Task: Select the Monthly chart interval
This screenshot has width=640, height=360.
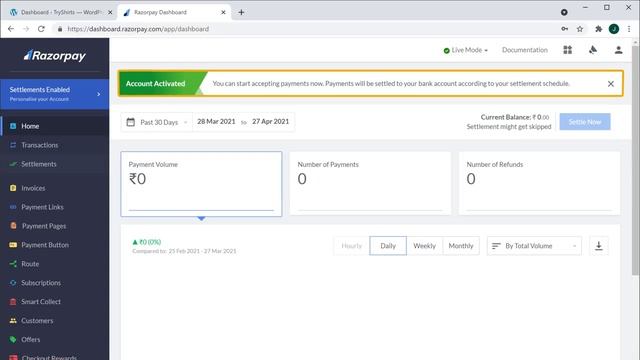Action: (x=461, y=246)
